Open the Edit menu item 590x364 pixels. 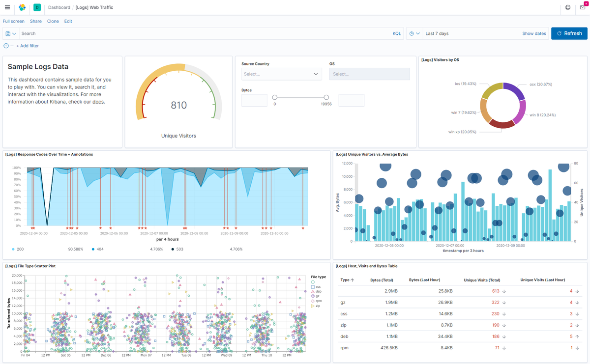[x=68, y=21]
